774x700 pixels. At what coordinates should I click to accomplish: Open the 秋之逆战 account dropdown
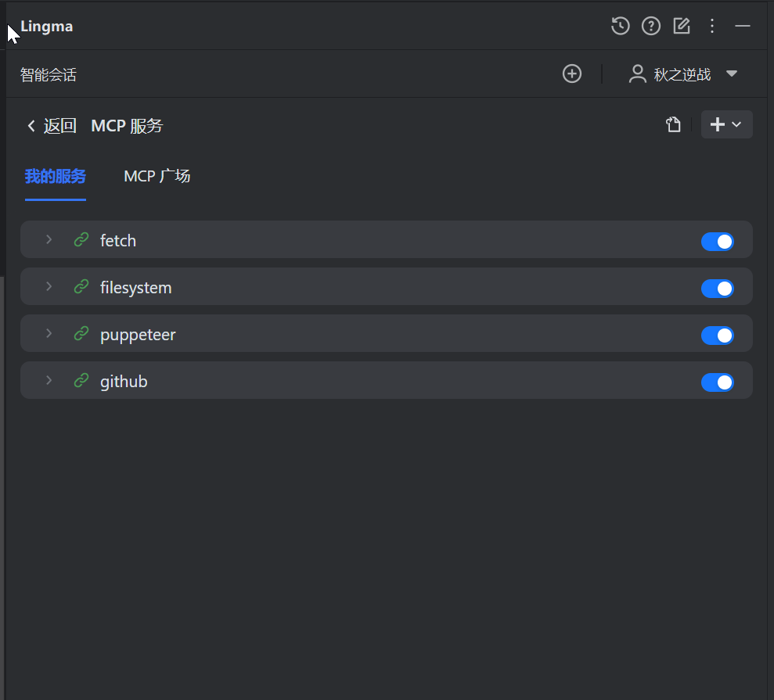click(x=732, y=74)
